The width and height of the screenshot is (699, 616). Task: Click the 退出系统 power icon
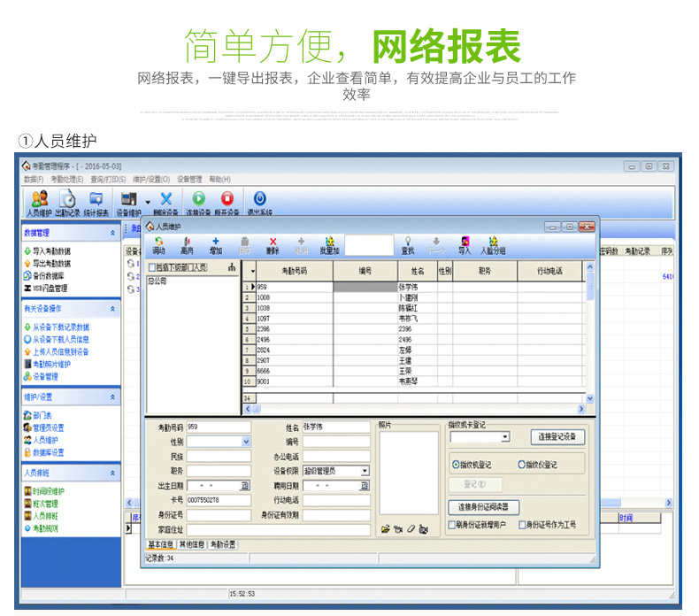tap(260, 203)
